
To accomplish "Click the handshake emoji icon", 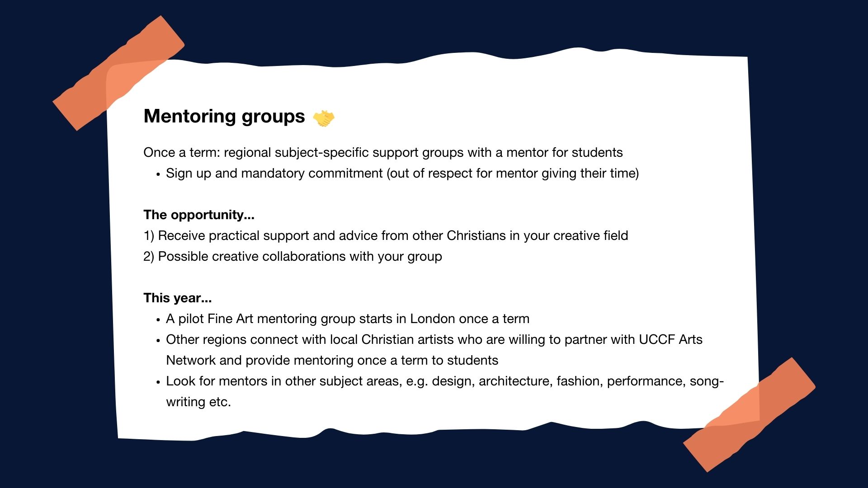I will point(324,118).
